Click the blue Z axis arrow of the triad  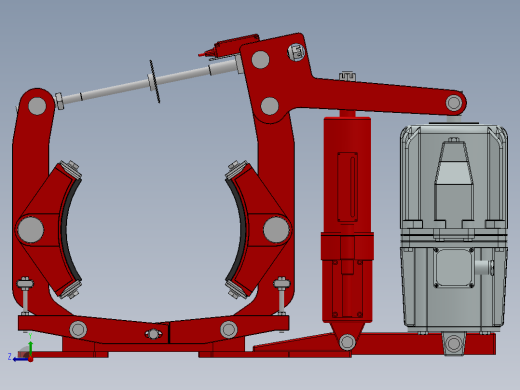20,359
